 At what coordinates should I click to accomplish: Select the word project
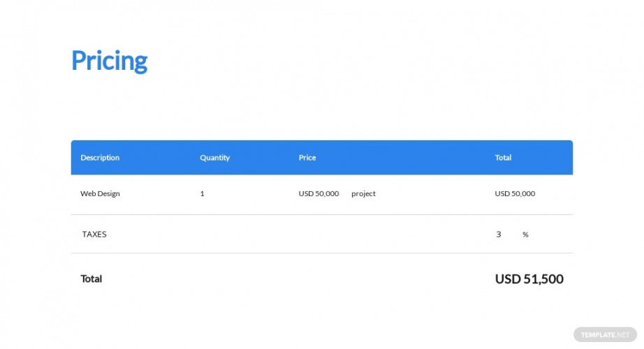363,194
